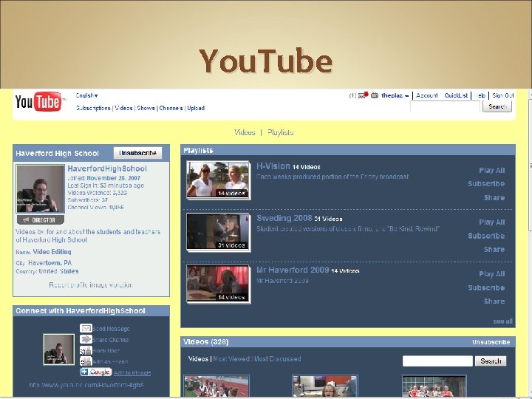Image resolution: width=532 pixels, height=399 pixels.
Task: Click the Sign Out link
Action: pyautogui.click(x=503, y=95)
